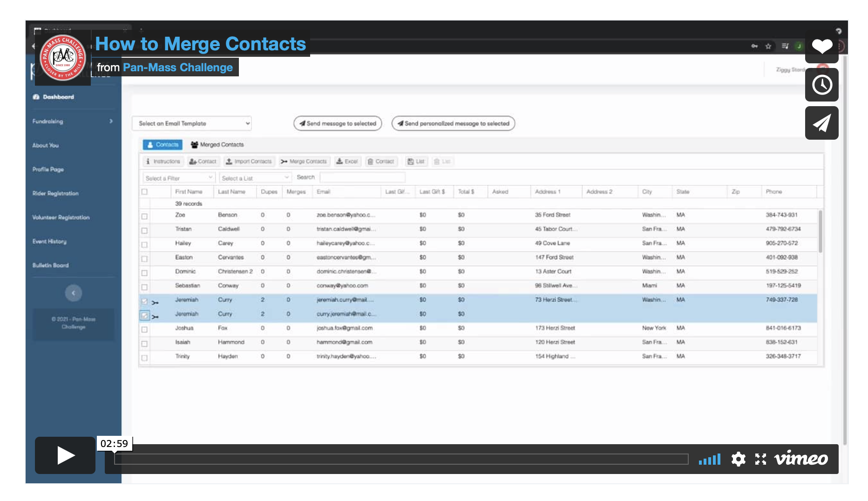The width and height of the screenshot is (868, 501).
Task: Adjust volume using the volume bars
Action: tap(709, 460)
